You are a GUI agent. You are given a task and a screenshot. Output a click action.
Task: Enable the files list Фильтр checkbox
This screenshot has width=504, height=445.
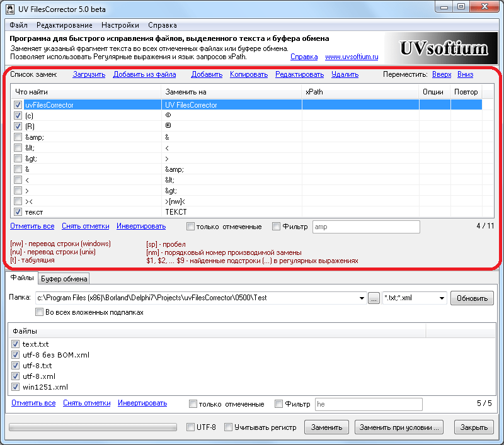278,403
